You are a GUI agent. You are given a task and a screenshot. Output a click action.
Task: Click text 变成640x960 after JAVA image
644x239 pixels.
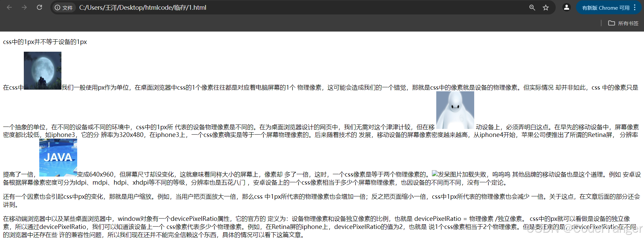point(95,175)
